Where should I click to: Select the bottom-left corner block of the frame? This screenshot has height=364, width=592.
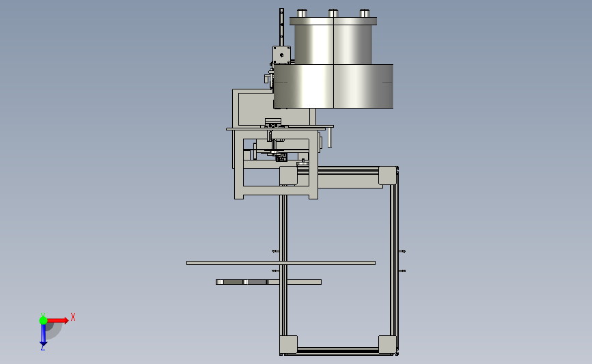coord(288,344)
